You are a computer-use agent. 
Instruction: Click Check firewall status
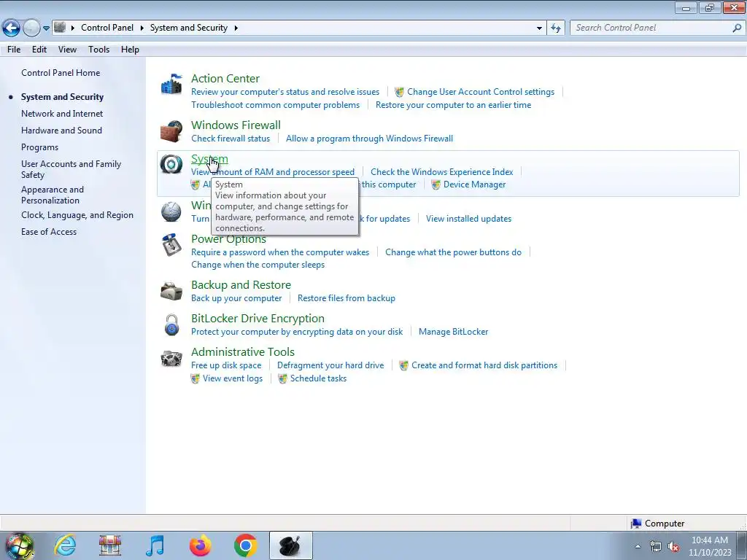231,139
